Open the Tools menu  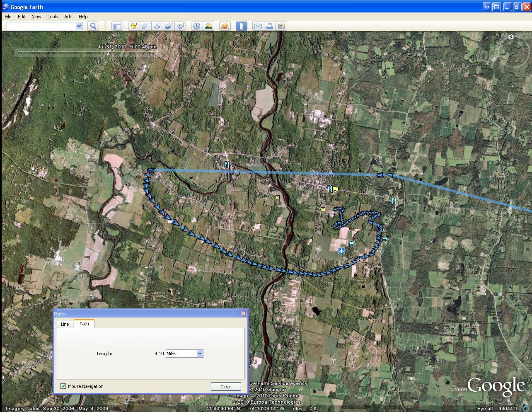53,17
